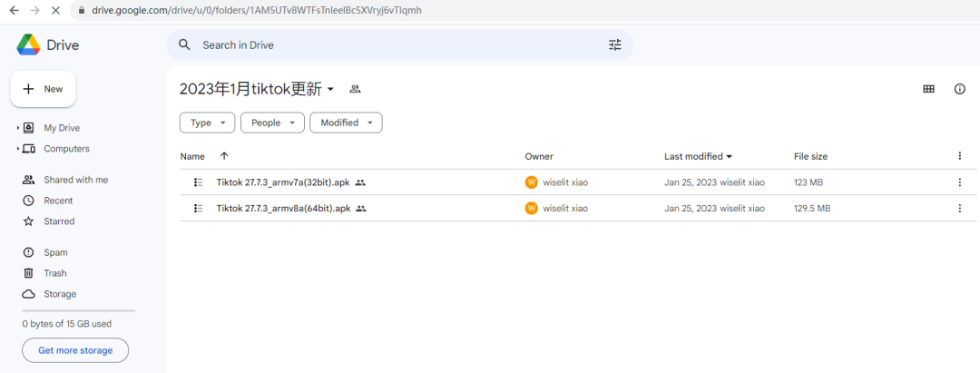Open the view details info icon
The width and height of the screenshot is (980, 373).
click(960, 89)
